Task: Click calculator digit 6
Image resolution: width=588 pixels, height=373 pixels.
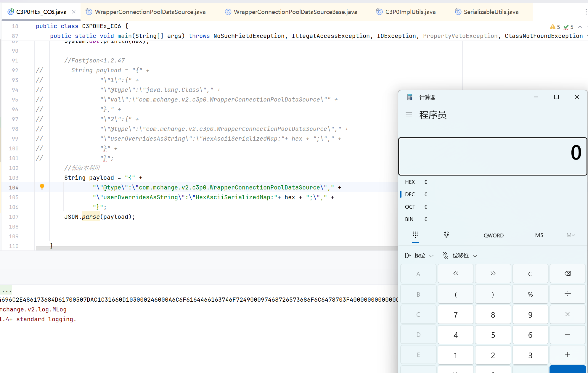Action: click(530, 335)
